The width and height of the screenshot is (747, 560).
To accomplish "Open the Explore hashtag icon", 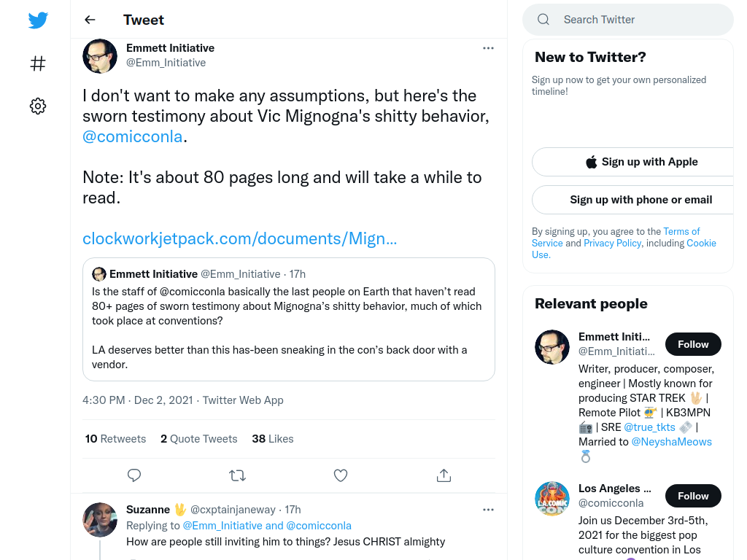I will (x=38, y=63).
